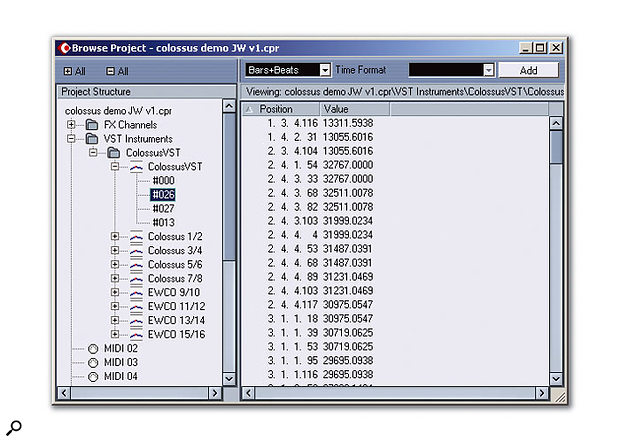Click the MIDI 03 track icon
The image size is (620, 442).
pos(93,363)
